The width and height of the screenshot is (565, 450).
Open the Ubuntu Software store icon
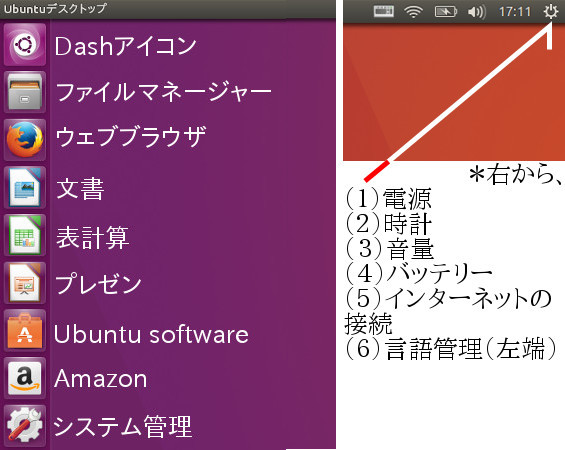coord(25,330)
